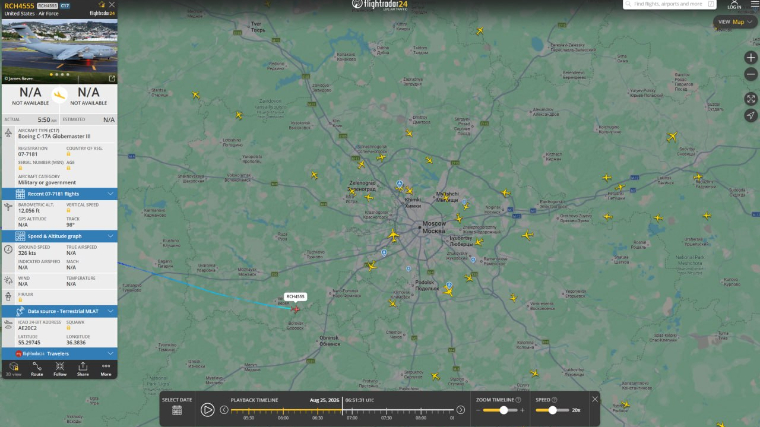Click playback timeline at 07:30 mark
The height and width of the screenshot is (427, 760).
point(386,411)
